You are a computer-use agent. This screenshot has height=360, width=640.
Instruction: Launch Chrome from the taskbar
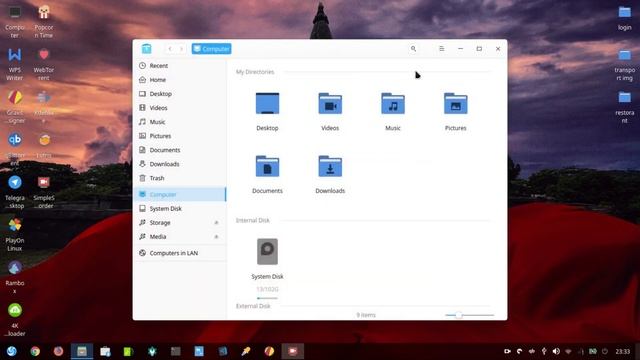click(35, 351)
